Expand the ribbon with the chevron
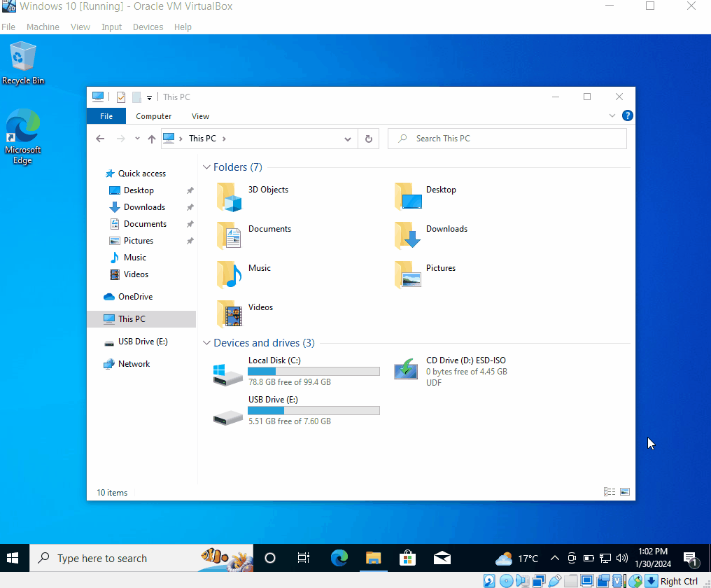 (x=612, y=115)
